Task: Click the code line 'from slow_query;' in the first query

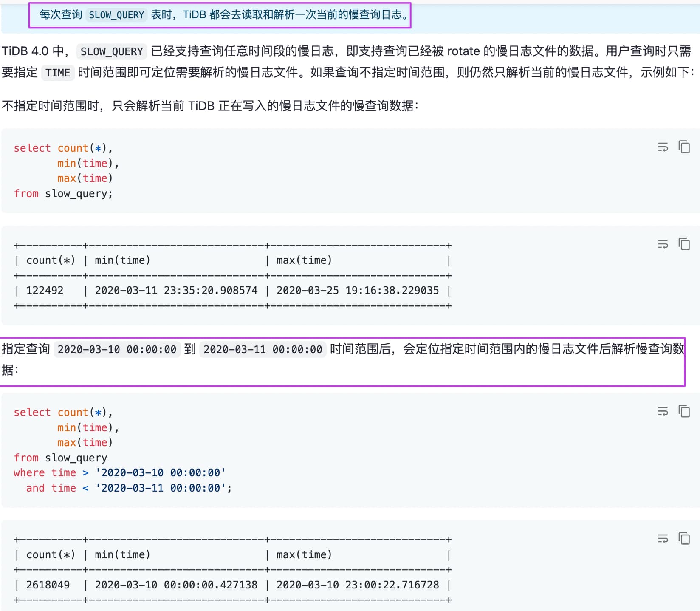Action: point(63,194)
